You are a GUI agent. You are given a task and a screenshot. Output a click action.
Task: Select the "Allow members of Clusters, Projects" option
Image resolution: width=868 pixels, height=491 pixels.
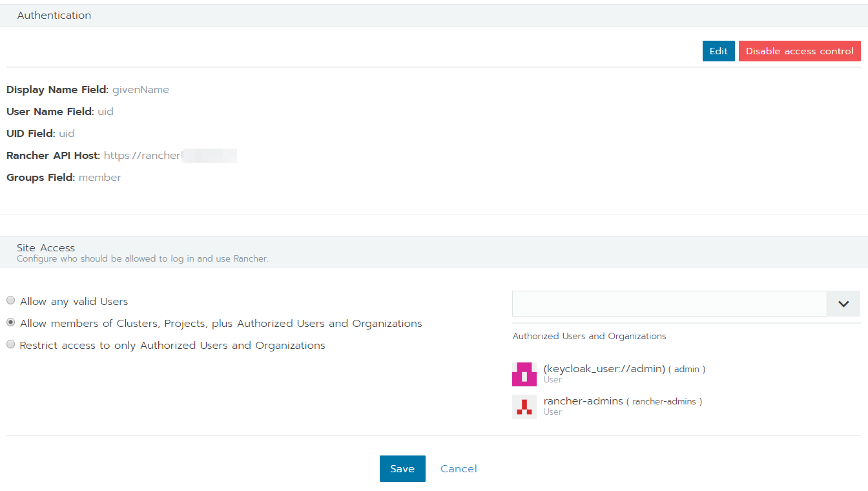[x=10, y=322]
